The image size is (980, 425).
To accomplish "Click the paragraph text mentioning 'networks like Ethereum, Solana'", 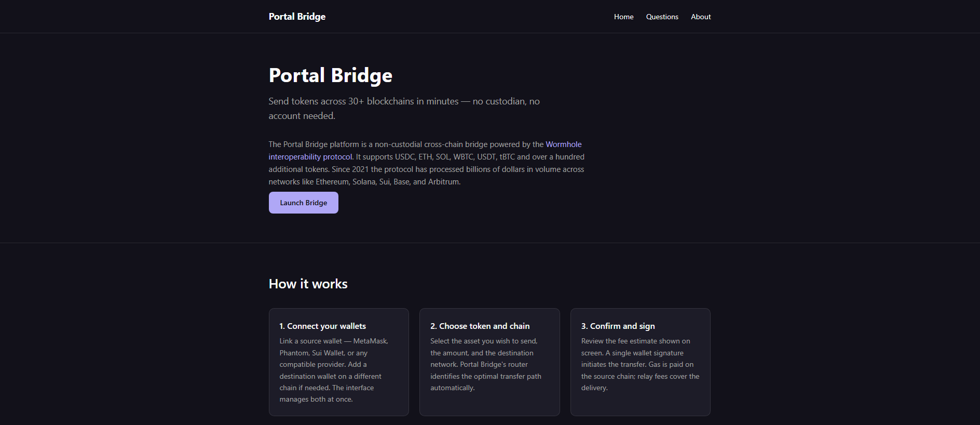I will [x=426, y=163].
